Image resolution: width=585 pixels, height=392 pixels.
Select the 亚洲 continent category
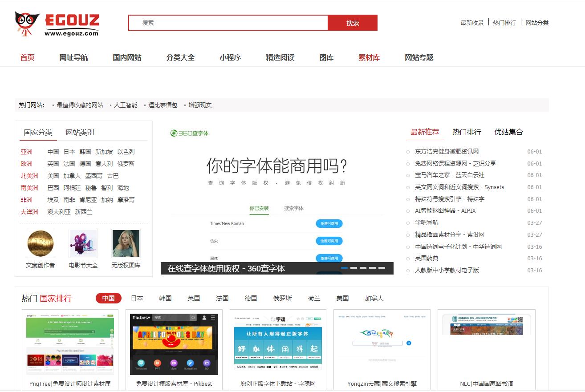point(26,152)
